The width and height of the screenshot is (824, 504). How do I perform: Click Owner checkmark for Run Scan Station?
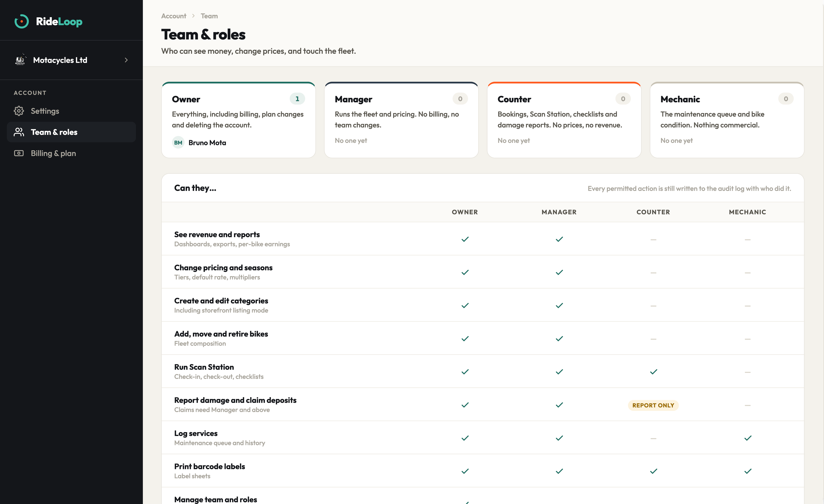(x=465, y=372)
